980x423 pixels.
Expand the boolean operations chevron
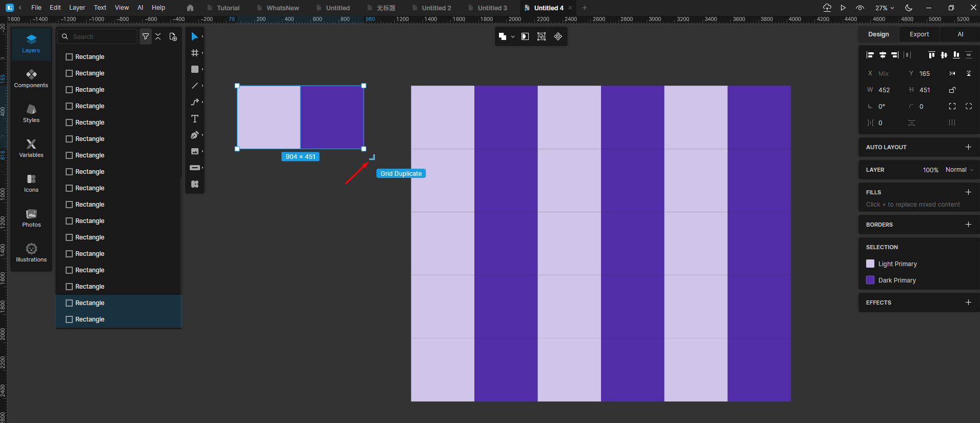pyautogui.click(x=513, y=37)
